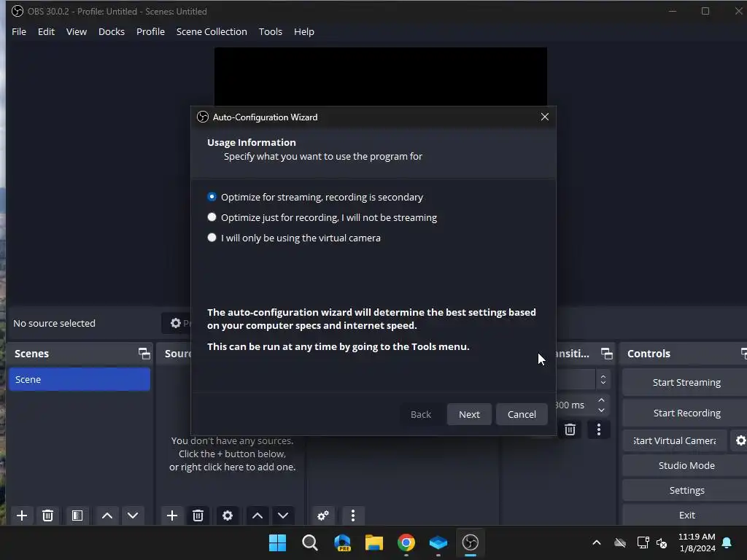This screenshot has height=560, width=747.
Task: Click OBS Studio taskbar icon
Action: point(471,542)
